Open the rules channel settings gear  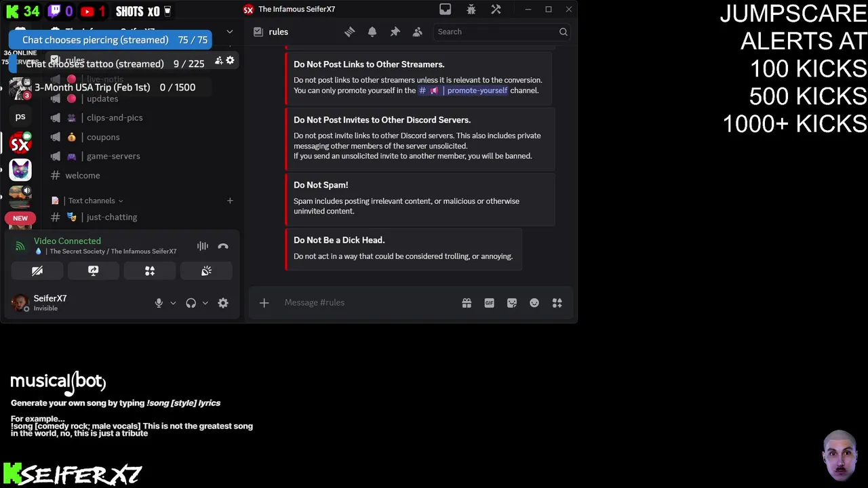coord(230,60)
